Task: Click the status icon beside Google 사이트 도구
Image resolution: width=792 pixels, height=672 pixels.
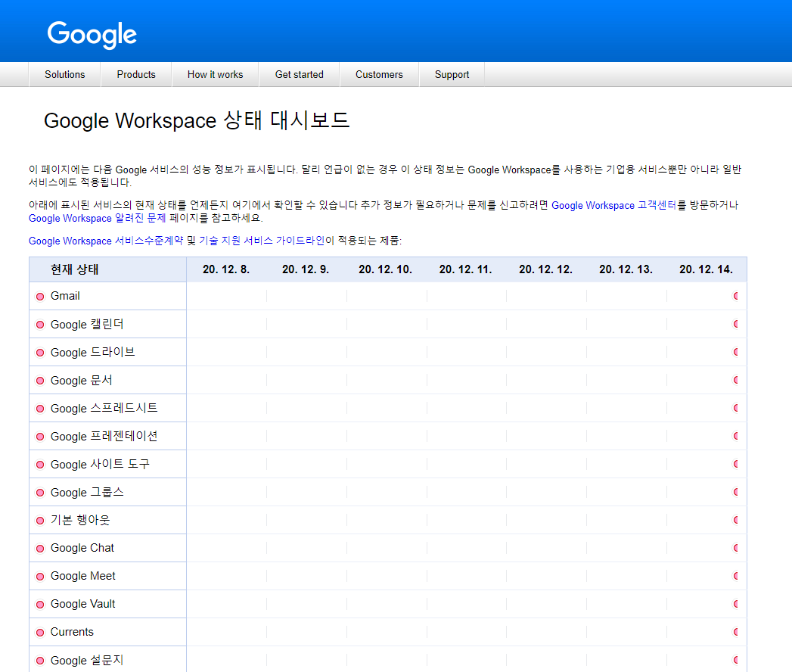Action: (40, 465)
